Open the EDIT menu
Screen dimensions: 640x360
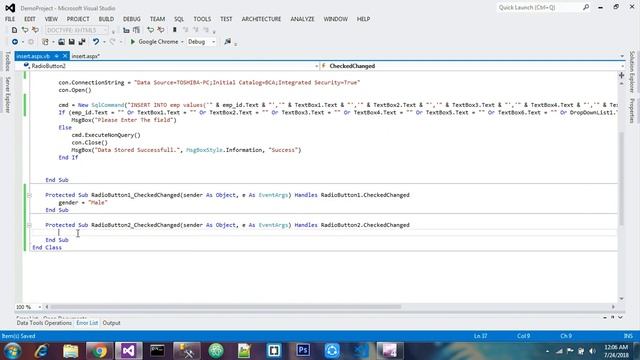click(29, 19)
